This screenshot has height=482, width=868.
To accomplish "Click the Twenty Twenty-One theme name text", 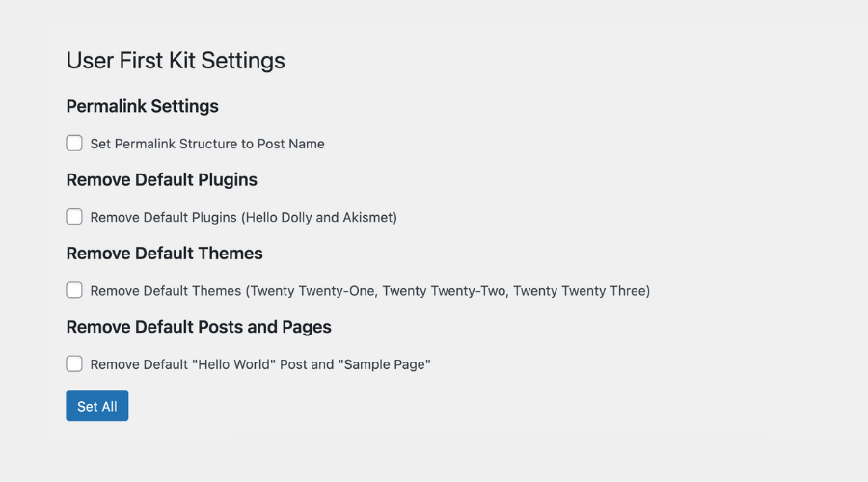I will point(311,290).
